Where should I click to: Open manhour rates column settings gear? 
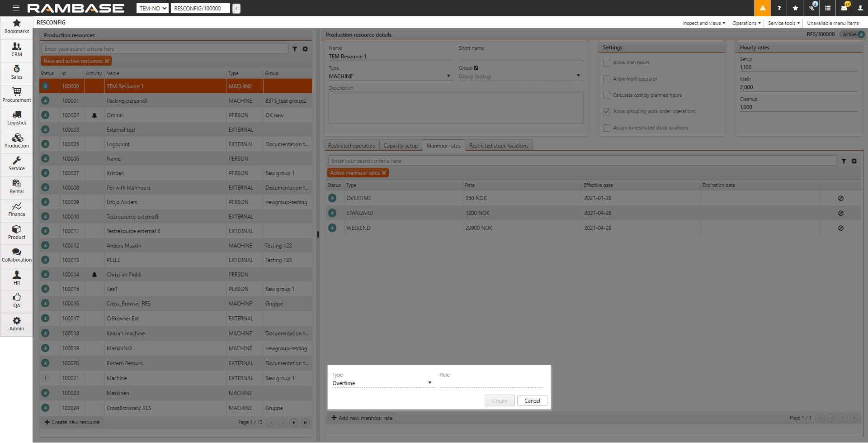pos(854,161)
